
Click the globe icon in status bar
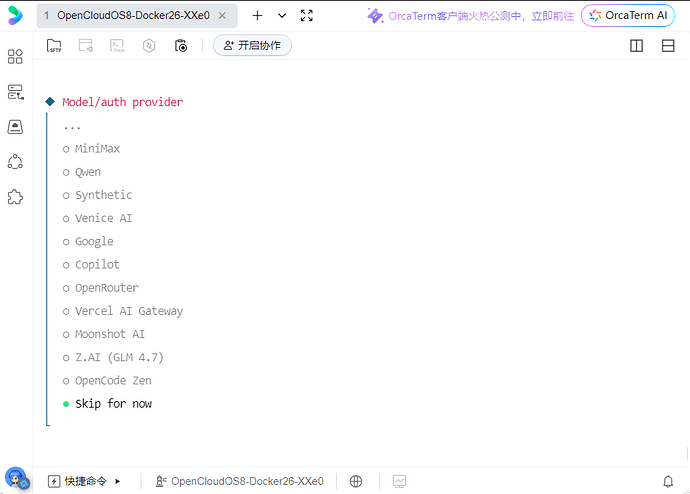356,481
